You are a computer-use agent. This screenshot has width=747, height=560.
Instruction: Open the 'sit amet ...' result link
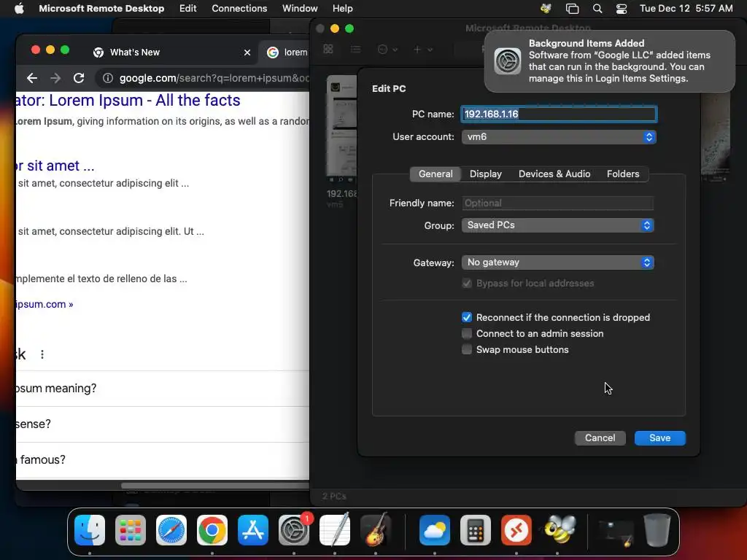55,166
